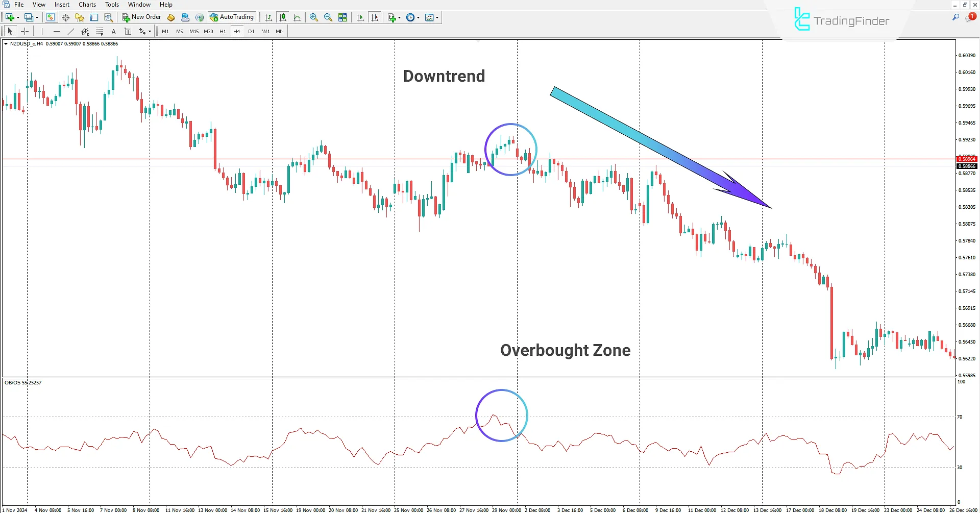This screenshot has height=513, width=980.
Task: Select the H1 timeframe button
Action: tap(223, 31)
